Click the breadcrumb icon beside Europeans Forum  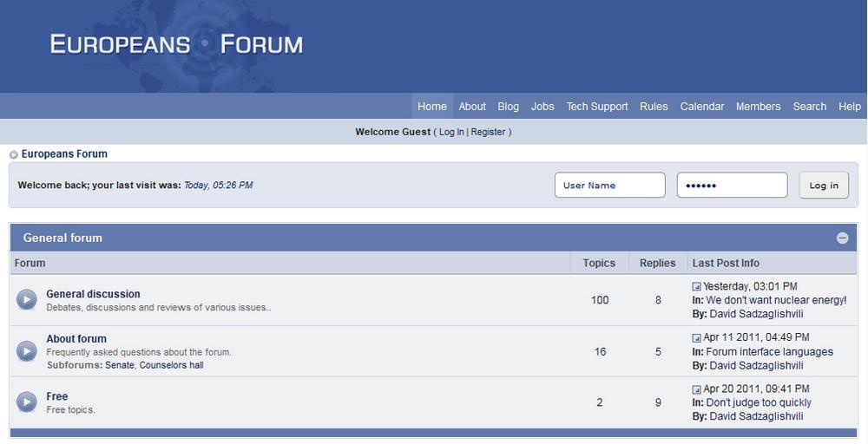click(x=14, y=155)
